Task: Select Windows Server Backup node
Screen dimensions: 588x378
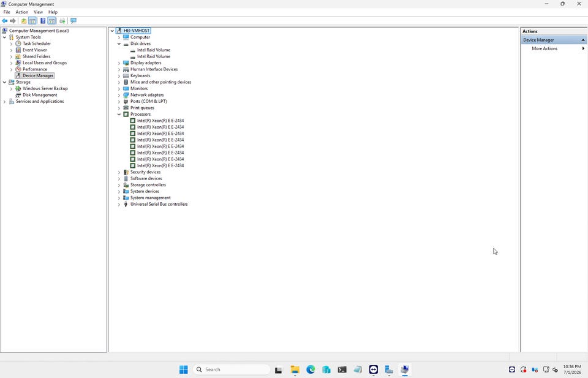Action: click(x=45, y=88)
